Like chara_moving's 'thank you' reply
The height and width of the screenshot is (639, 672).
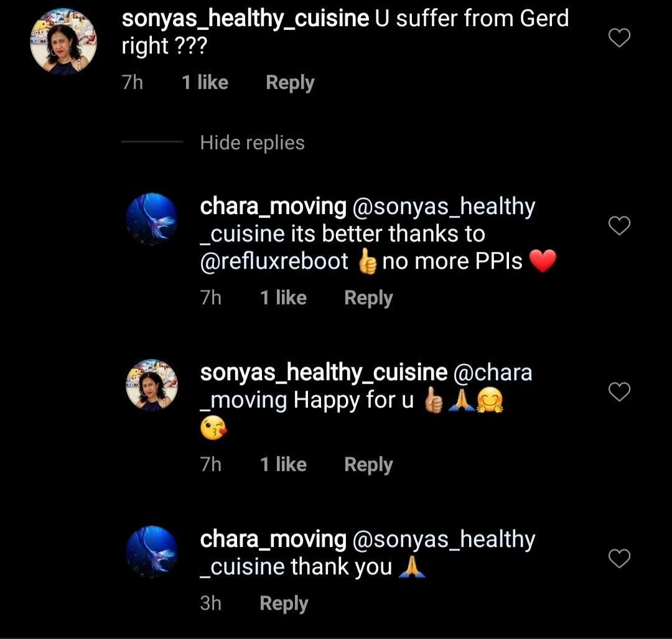pos(619,559)
